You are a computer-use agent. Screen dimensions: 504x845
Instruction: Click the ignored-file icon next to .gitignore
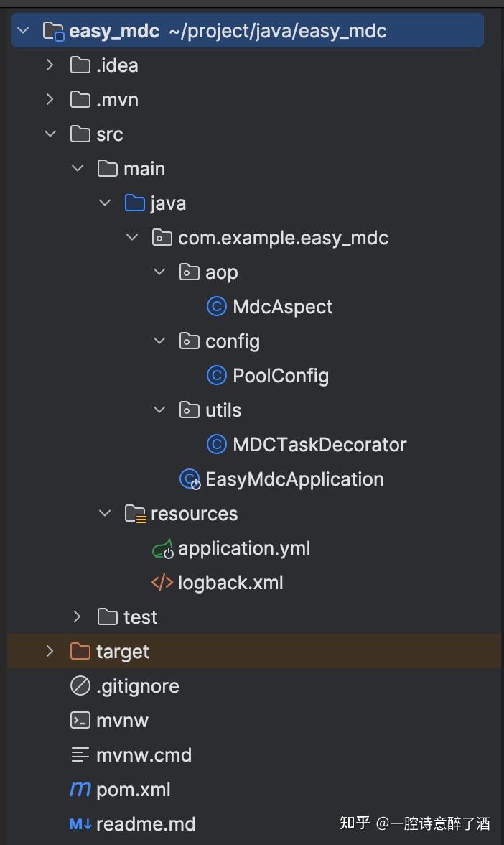[x=78, y=685]
